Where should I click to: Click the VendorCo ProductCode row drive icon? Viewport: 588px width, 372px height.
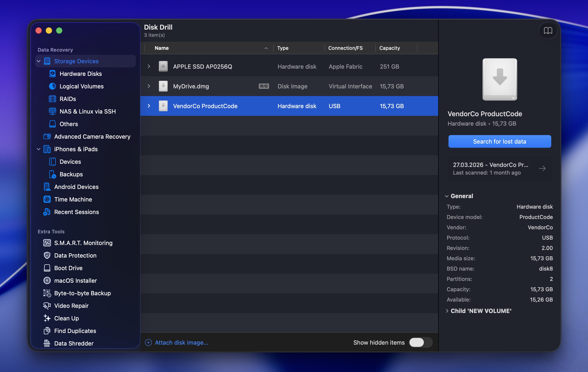[x=163, y=106]
